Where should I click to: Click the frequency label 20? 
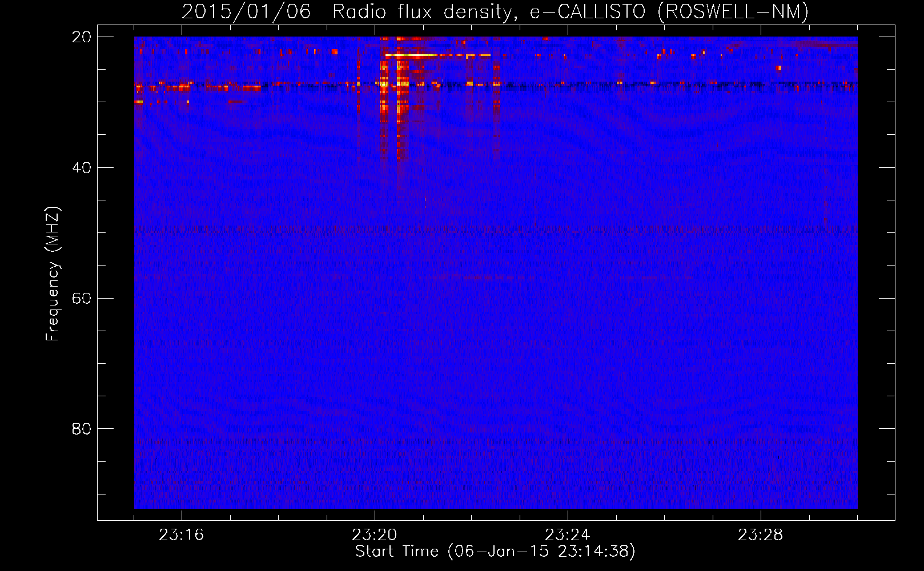(82, 37)
